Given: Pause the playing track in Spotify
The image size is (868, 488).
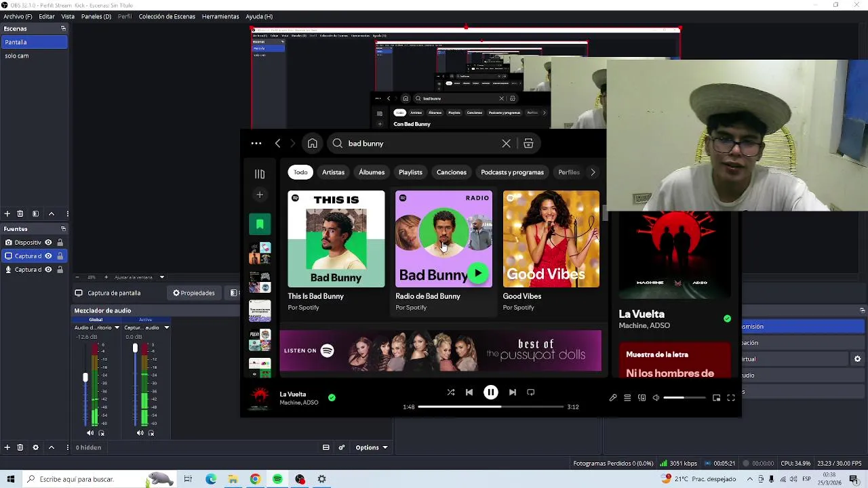Looking at the screenshot, I should (x=490, y=392).
